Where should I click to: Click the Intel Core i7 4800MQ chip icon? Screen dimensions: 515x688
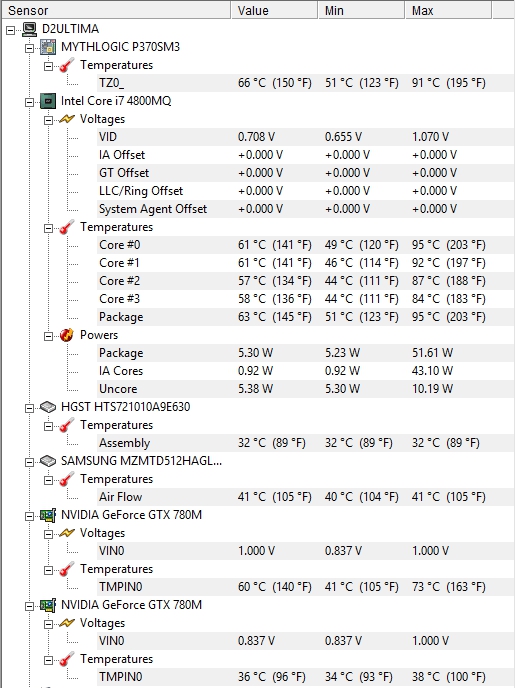(48, 101)
